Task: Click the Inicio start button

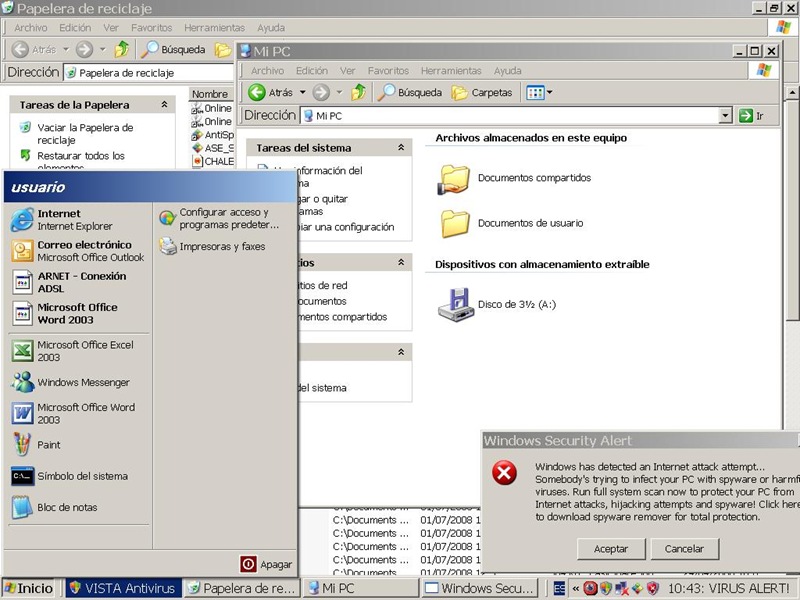Action: point(29,588)
